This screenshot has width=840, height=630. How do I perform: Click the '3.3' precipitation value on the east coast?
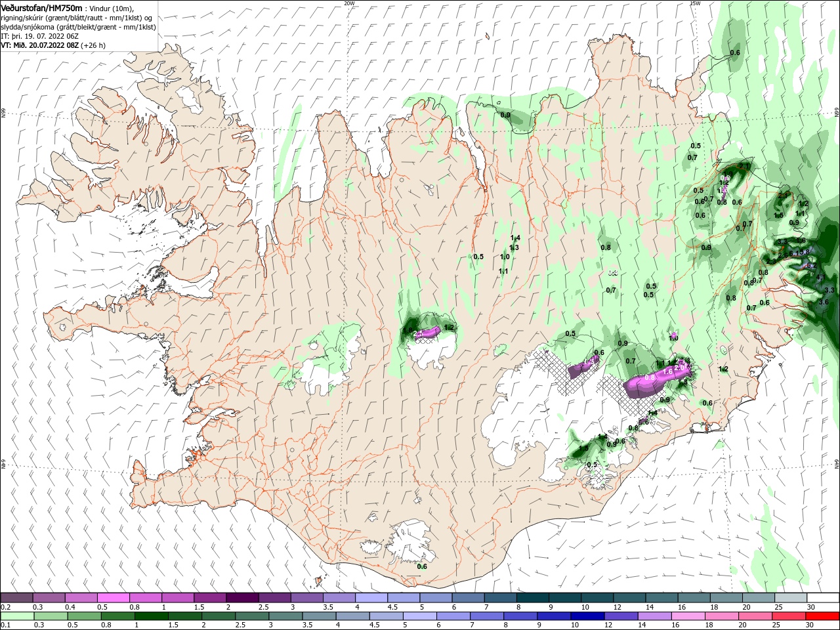click(x=829, y=290)
